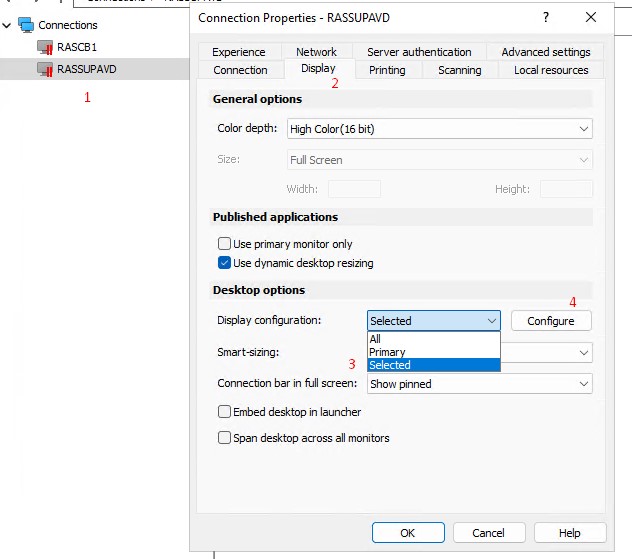The width and height of the screenshot is (632, 559).
Task: Click the OK button
Action: [x=408, y=533]
